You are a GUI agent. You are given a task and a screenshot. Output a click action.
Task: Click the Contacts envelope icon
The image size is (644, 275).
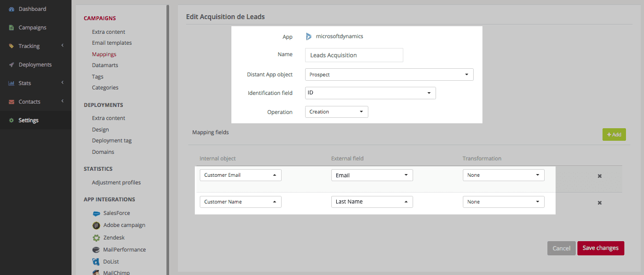11,102
